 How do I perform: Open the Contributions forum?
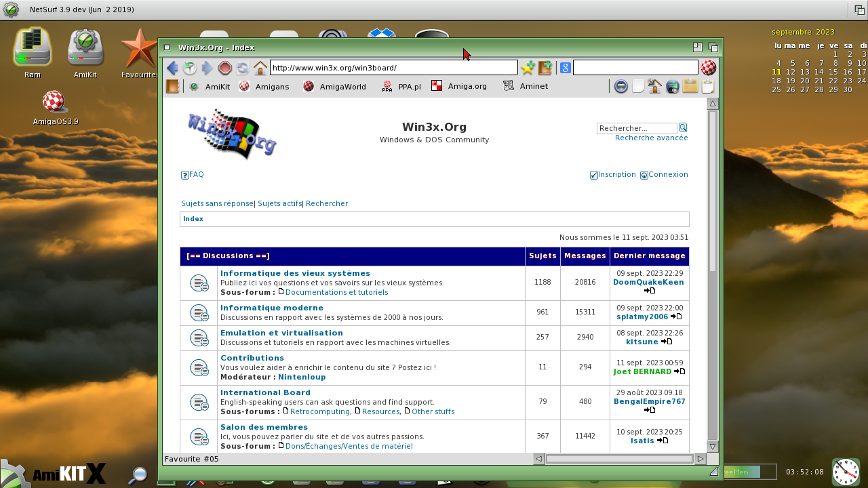[252, 358]
